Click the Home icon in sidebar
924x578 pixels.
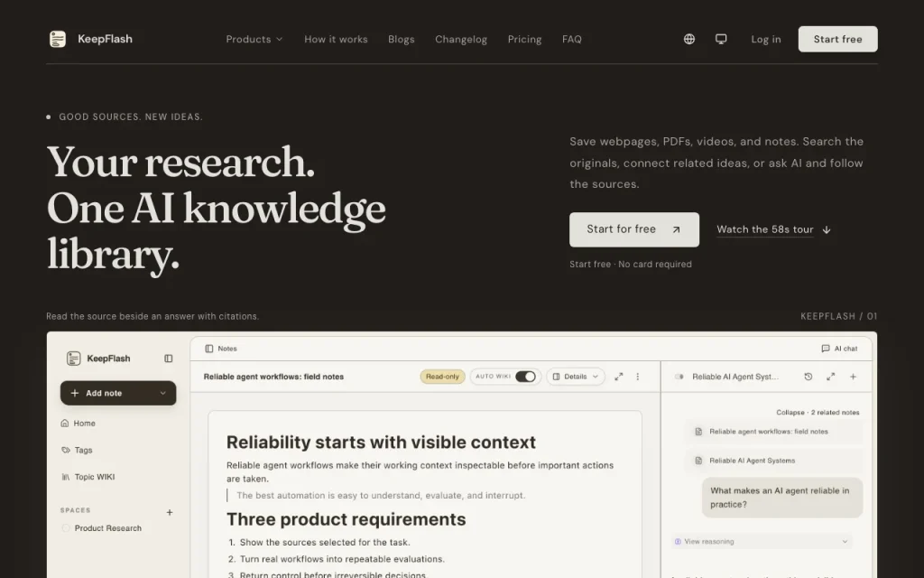pyautogui.click(x=65, y=423)
